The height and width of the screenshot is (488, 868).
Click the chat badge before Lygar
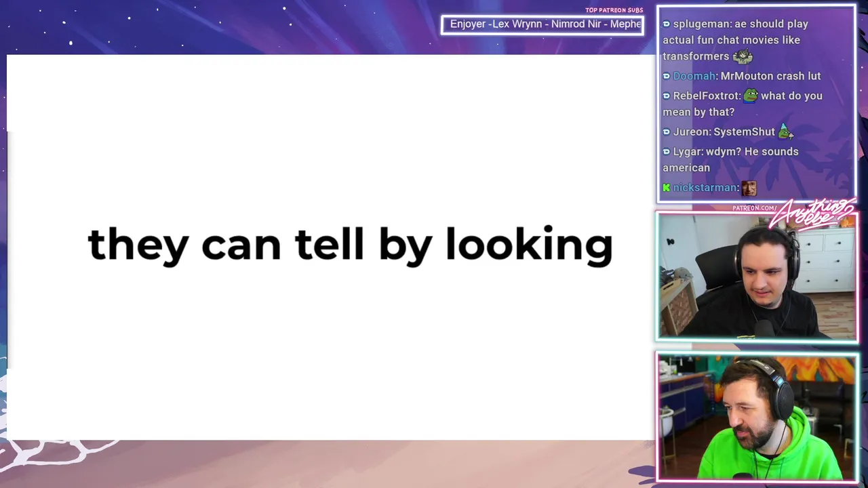click(x=666, y=151)
